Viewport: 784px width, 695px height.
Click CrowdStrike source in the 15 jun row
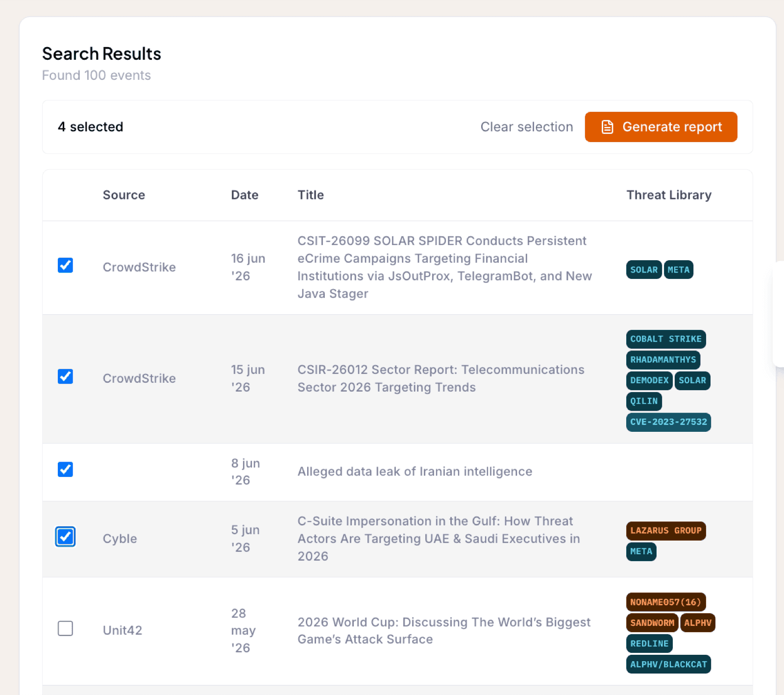click(x=139, y=378)
